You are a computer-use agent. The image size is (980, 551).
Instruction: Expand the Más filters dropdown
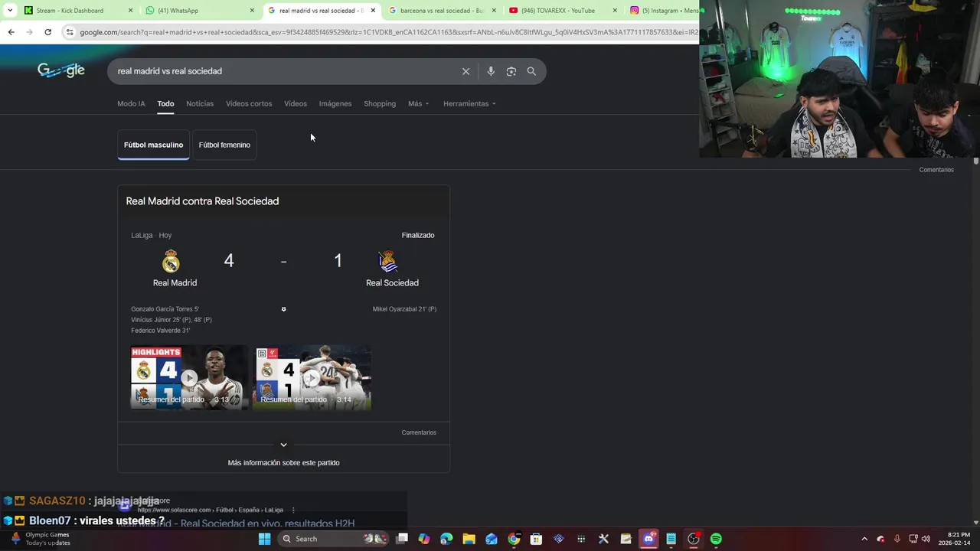coord(419,103)
